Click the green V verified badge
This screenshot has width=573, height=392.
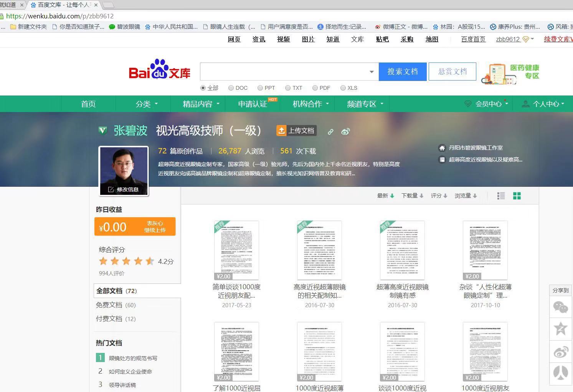tap(102, 130)
